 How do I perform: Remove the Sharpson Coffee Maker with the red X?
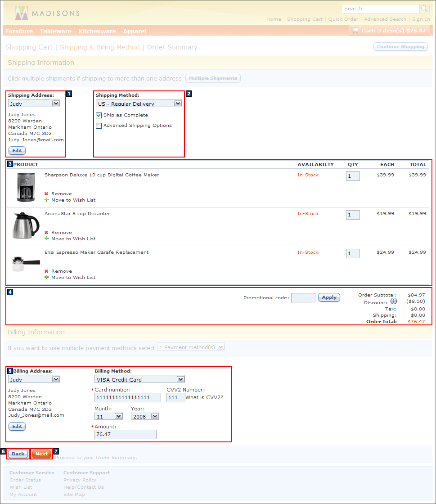47,193
